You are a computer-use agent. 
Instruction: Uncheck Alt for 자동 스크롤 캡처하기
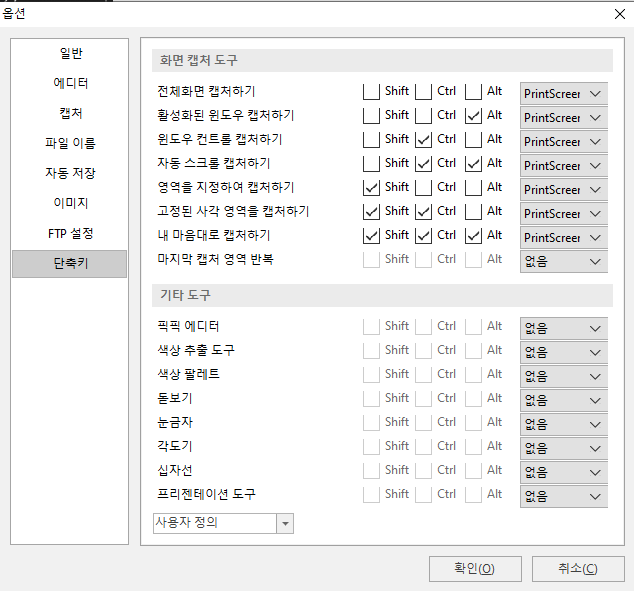473,163
